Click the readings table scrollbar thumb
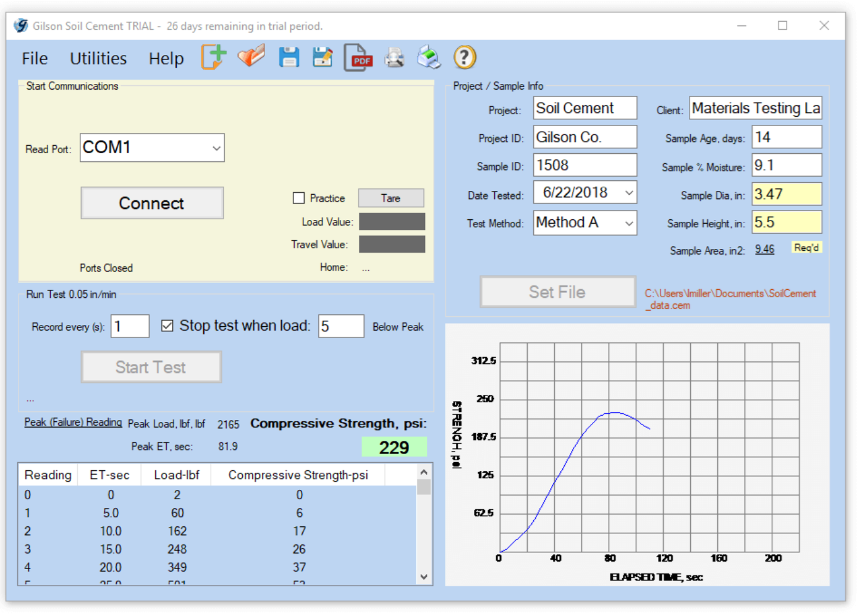 424,487
